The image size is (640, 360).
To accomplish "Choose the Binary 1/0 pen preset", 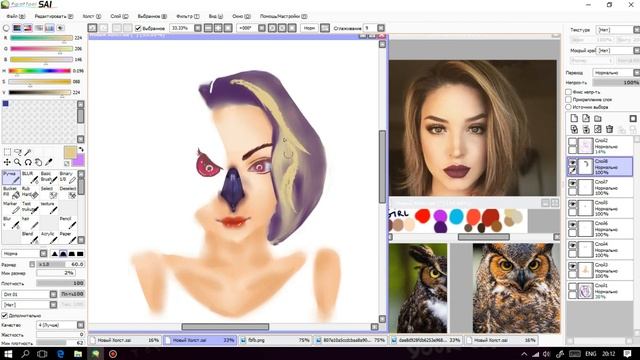I will [67, 178].
